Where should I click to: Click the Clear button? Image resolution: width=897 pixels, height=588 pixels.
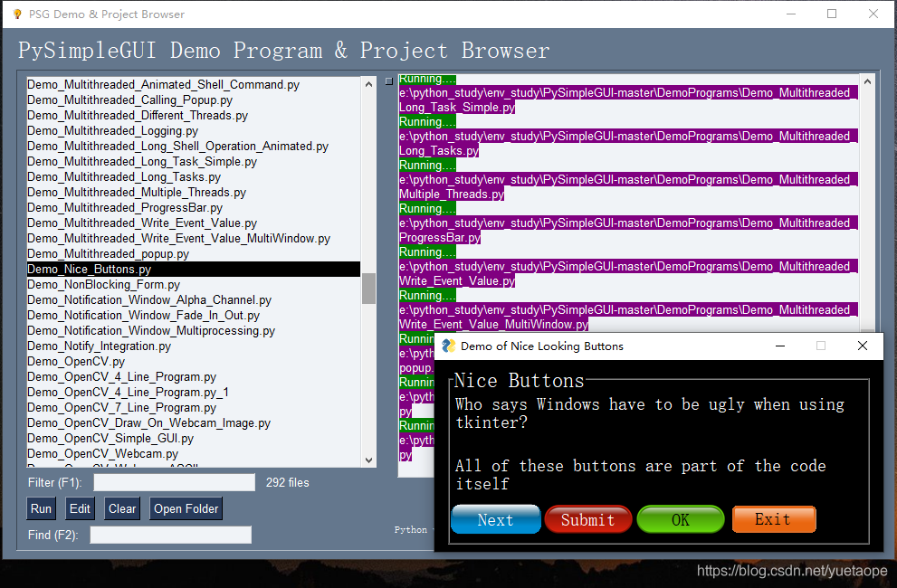point(122,508)
